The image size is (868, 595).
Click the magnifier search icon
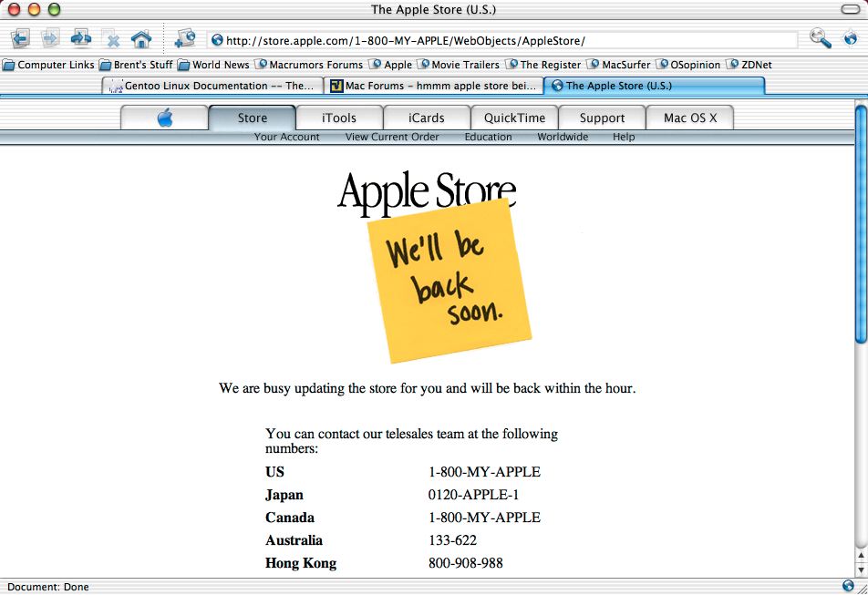820,38
